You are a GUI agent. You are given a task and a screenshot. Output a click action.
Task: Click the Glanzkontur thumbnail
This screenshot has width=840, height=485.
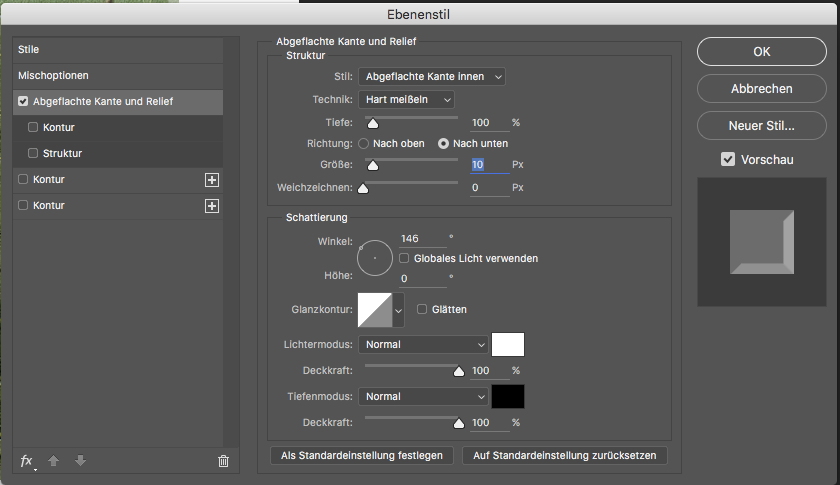coord(375,310)
